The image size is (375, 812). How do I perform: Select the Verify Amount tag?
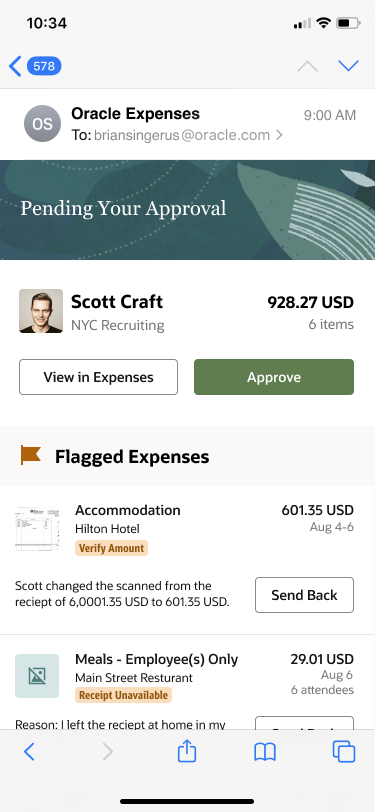(111, 548)
